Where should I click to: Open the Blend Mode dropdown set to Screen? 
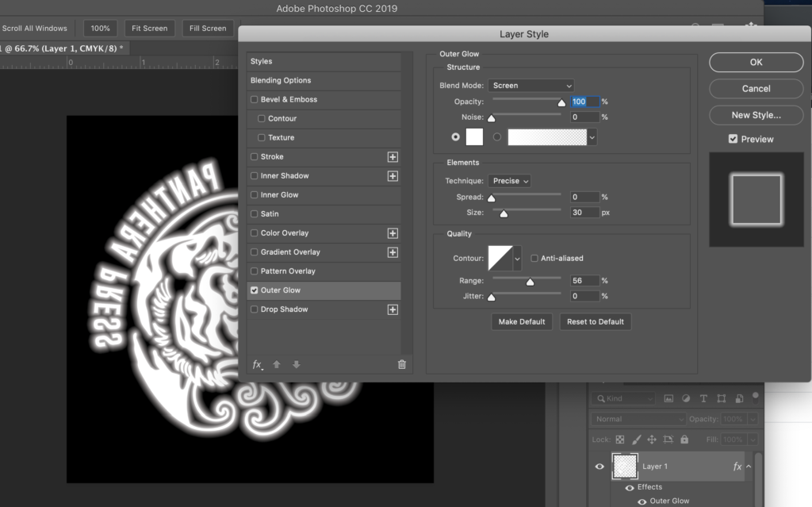tap(530, 86)
